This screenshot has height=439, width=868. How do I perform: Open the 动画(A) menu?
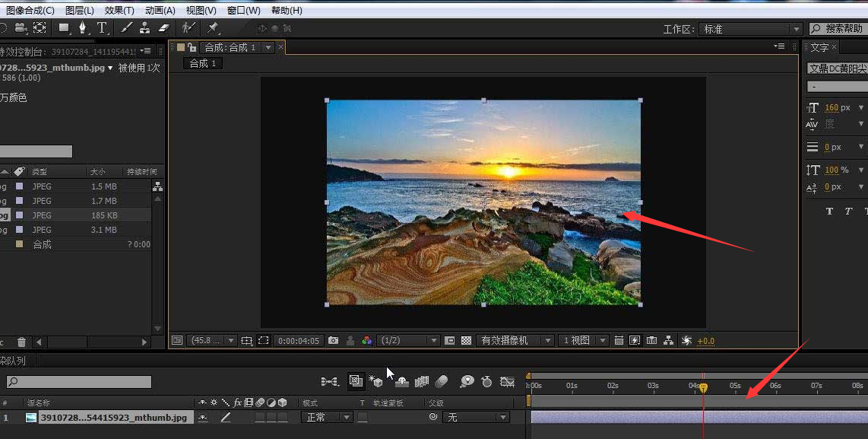point(160,11)
